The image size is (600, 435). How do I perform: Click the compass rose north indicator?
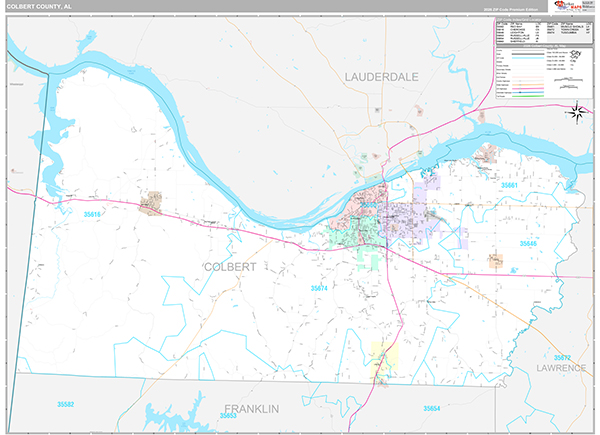tap(577, 112)
